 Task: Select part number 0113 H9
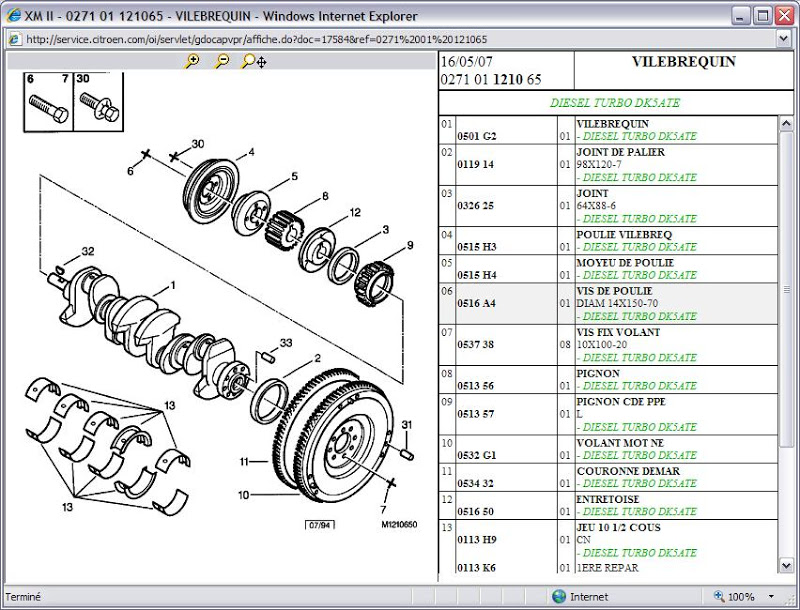pos(477,540)
